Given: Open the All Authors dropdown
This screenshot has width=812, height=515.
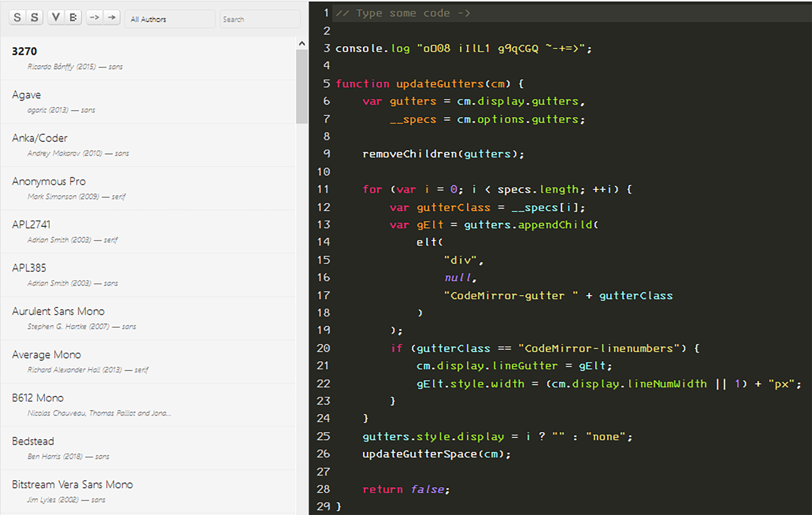Looking at the screenshot, I should [x=170, y=19].
